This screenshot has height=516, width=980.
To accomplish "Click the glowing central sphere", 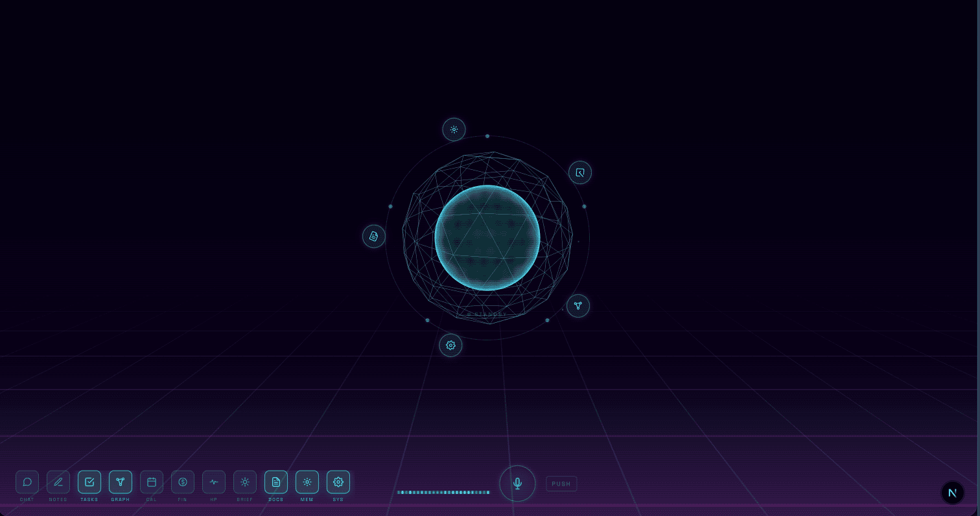I will [487, 238].
